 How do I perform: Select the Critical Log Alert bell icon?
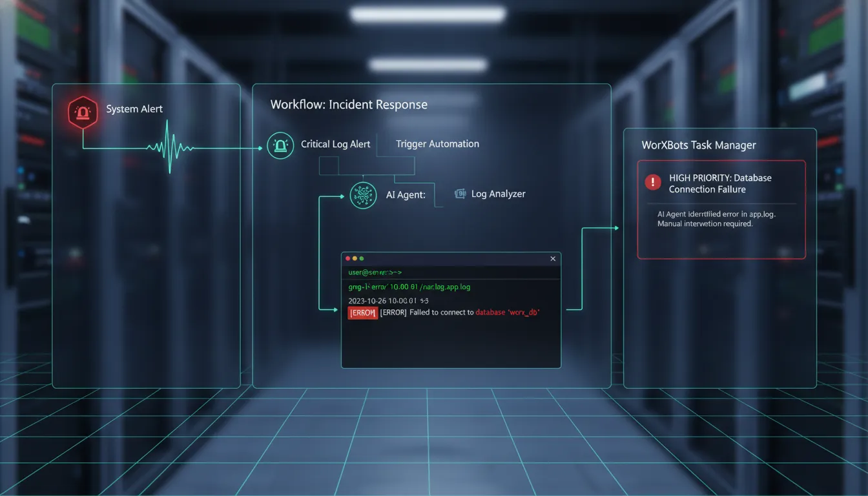[280, 145]
